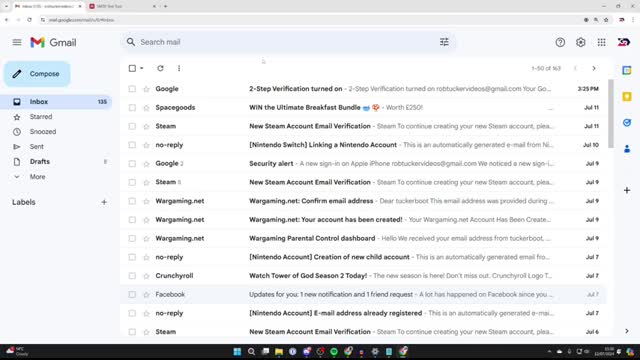The image size is (640, 360).
Task: Star the Facebook email
Action: point(146,295)
